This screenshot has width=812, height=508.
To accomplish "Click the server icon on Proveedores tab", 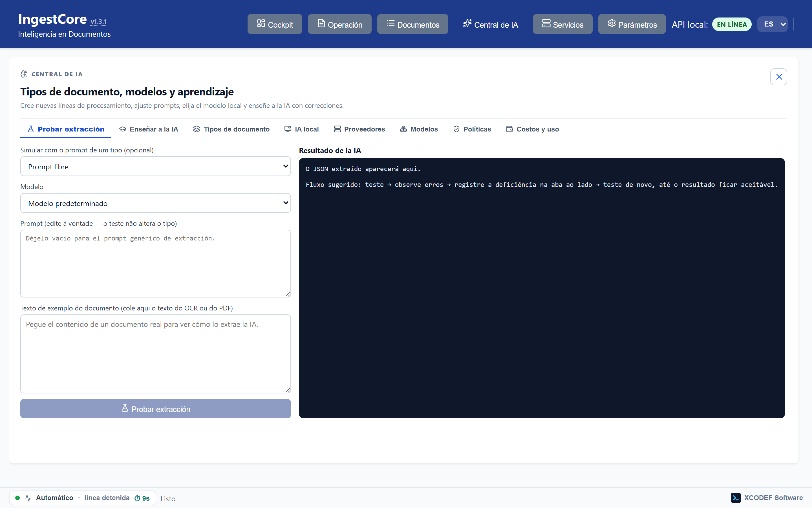I will pos(337,129).
